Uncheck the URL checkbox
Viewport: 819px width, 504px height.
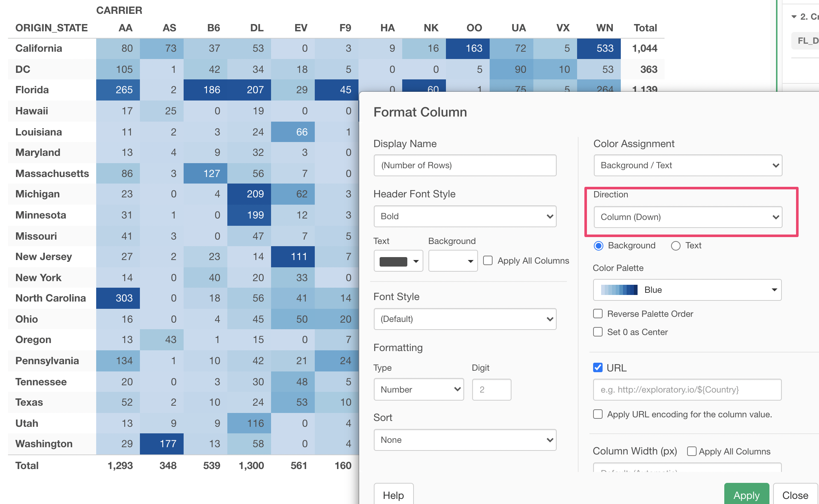click(598, 367)
